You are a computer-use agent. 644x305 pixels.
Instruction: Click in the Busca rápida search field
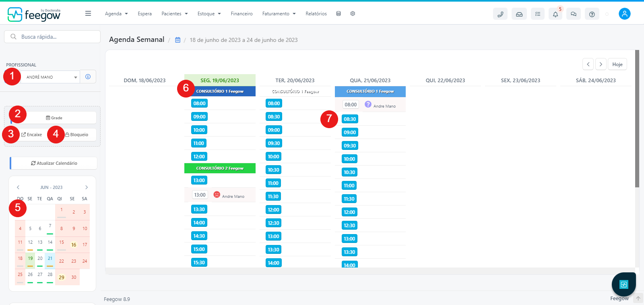coord(52,37)
